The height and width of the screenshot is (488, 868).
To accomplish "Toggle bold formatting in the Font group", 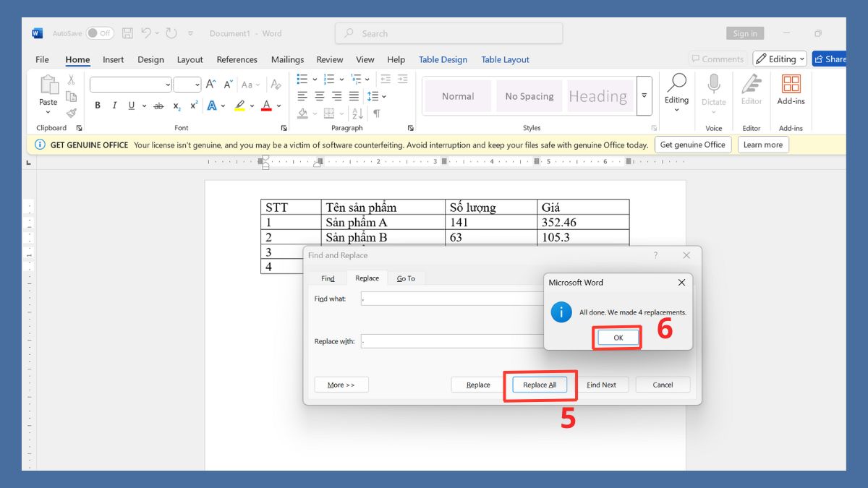I will point(98,106).
